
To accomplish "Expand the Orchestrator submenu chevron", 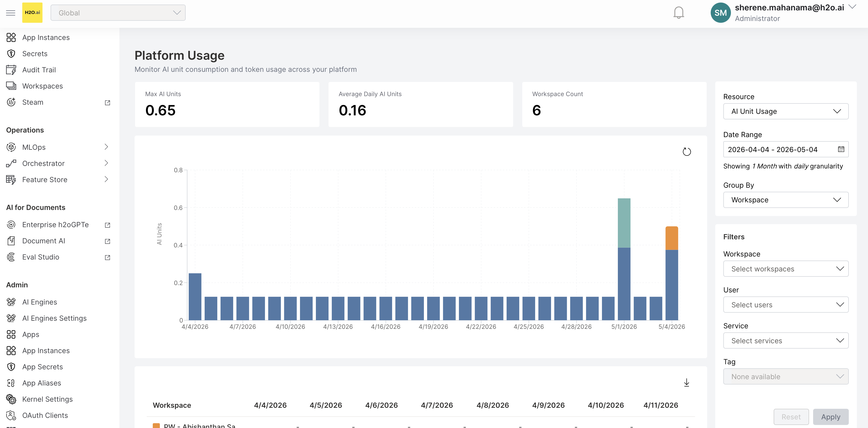I will pos(106,163).
